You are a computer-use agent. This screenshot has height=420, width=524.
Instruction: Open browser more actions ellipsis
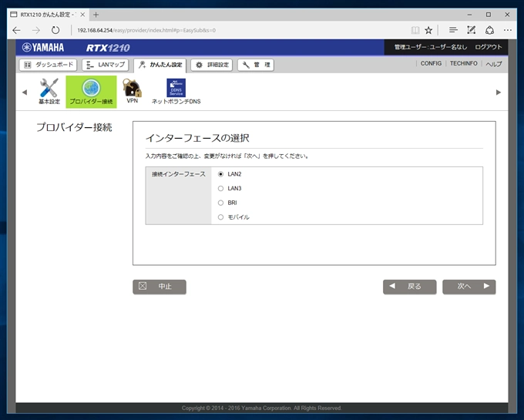[x=508, y=30]
